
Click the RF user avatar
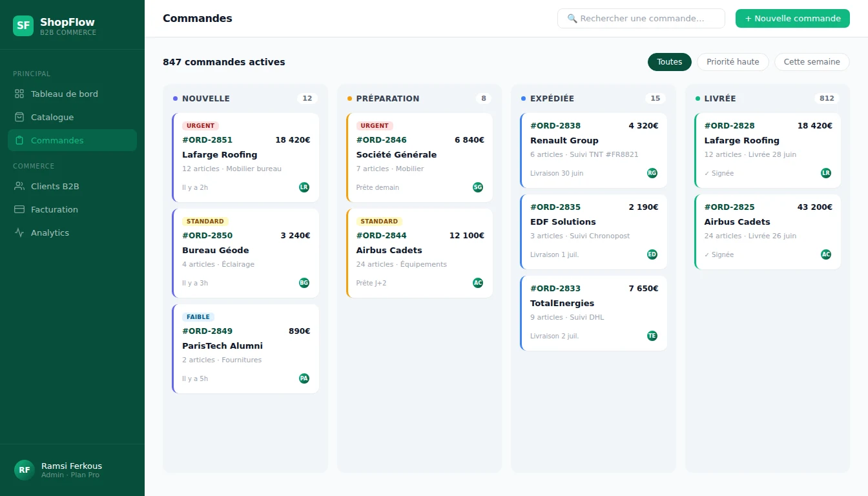click(x=25, y=470)
